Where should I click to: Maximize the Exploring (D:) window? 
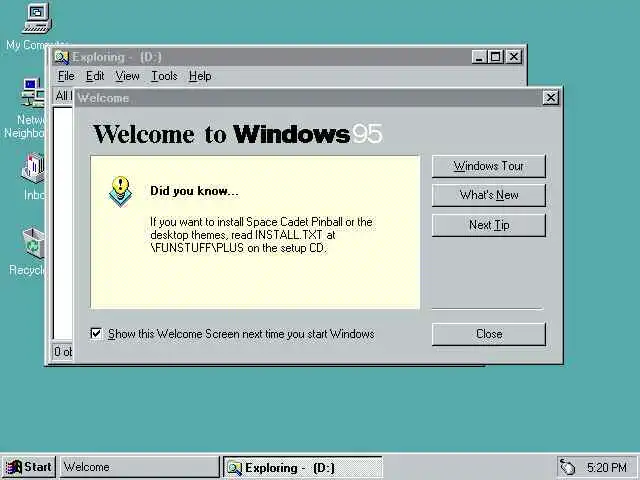click(x=495, y=57)
